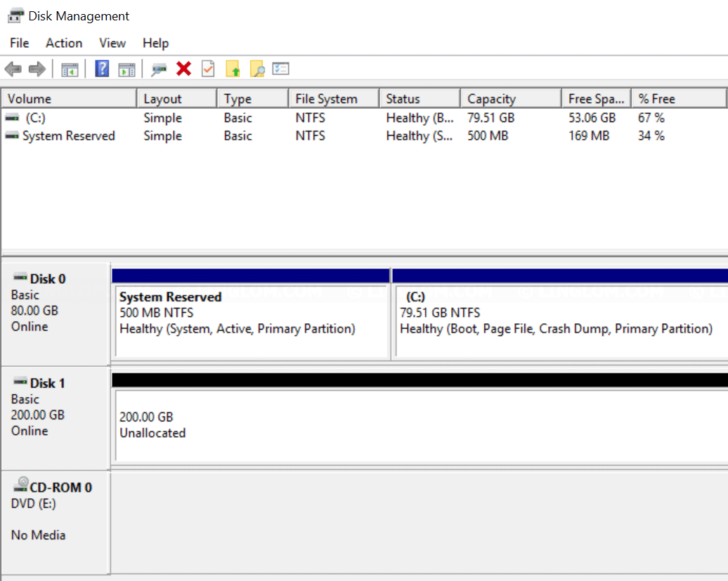Select the Disk 1 label panel

tap(56, 418)
